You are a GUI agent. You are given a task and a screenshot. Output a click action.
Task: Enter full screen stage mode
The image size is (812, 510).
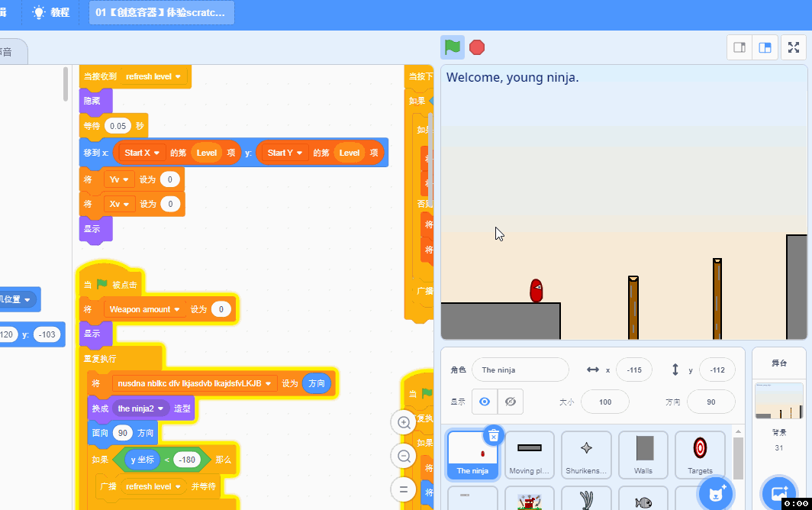coord(794,47)
